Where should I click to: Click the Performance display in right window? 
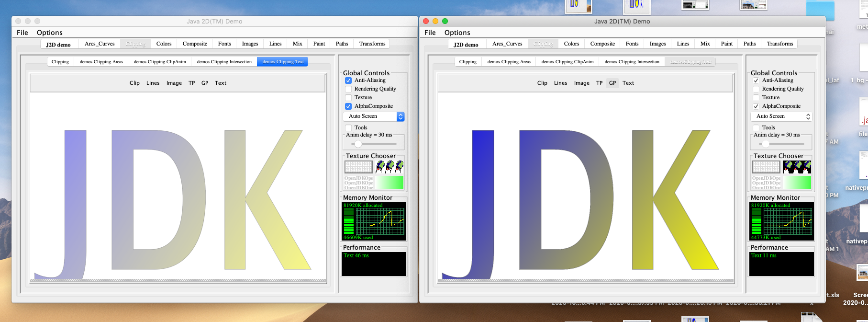tap(781, 264)
